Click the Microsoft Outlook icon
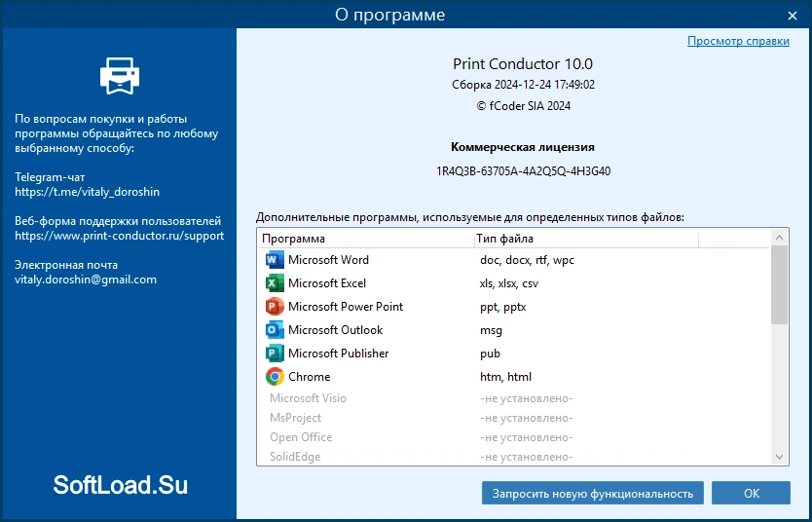812x522 pixels. tap(275, 330)
